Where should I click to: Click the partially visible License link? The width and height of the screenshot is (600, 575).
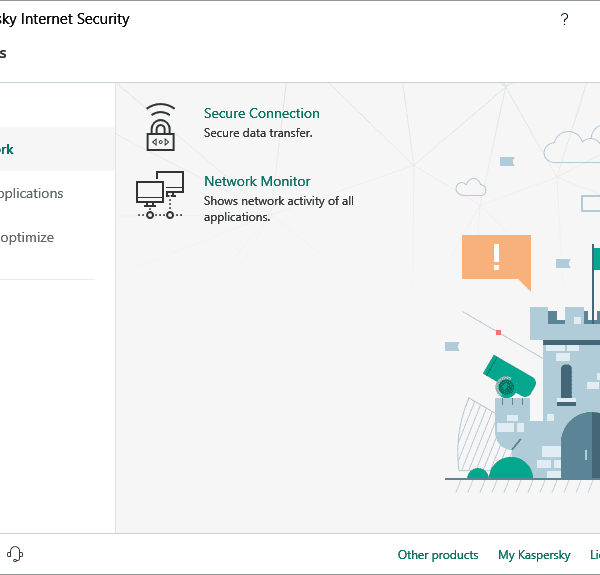pyautogui.click(x=594, y=555)
